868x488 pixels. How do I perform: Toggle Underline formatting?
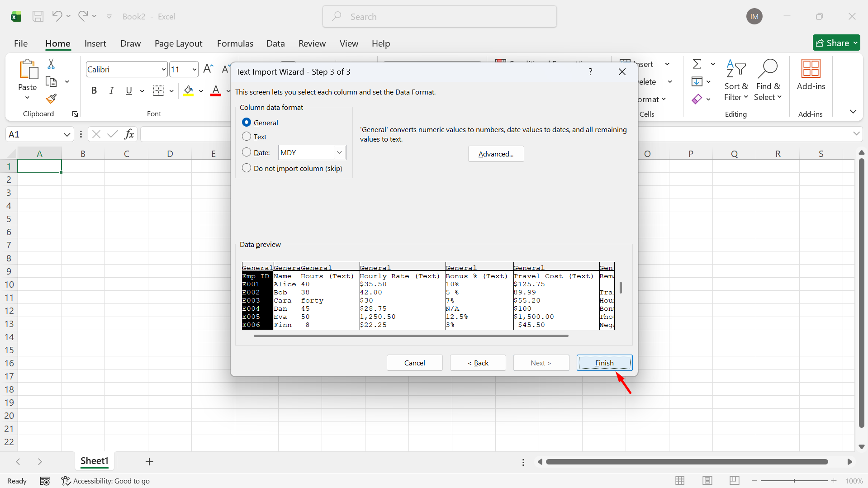pos(129,90)
